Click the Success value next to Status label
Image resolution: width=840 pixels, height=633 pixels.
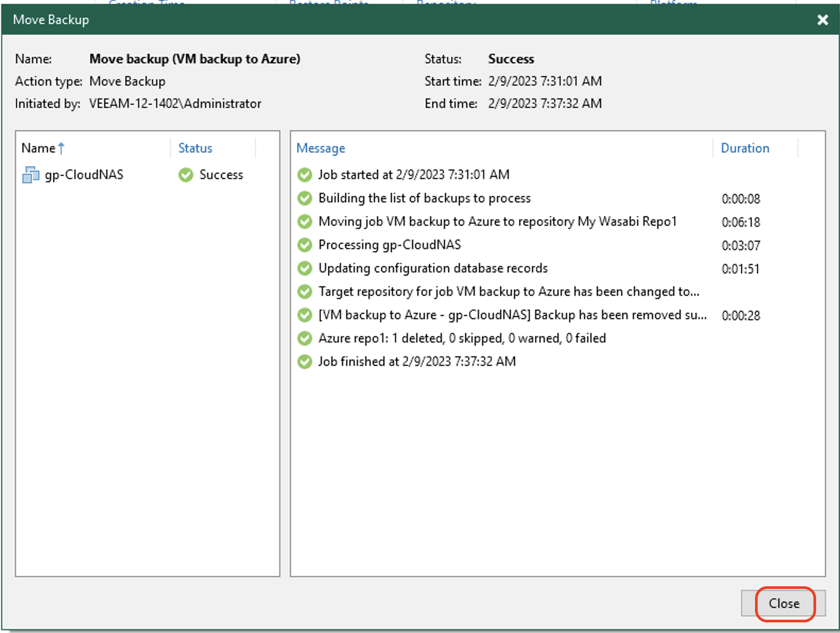tap(511, 59)
